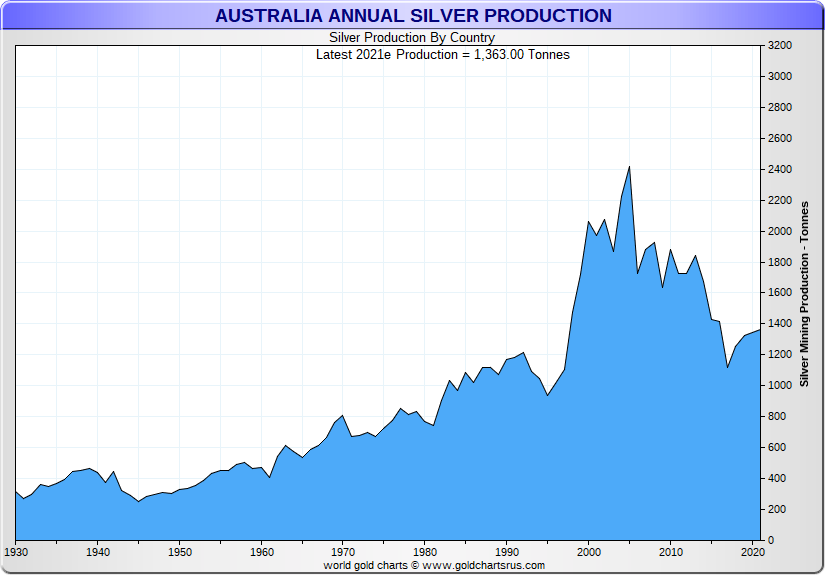Screen dimensions: 825x575
Task: Click the 2800 y-axis tick label
Action: pyautogui.click(x=780, y=108)
